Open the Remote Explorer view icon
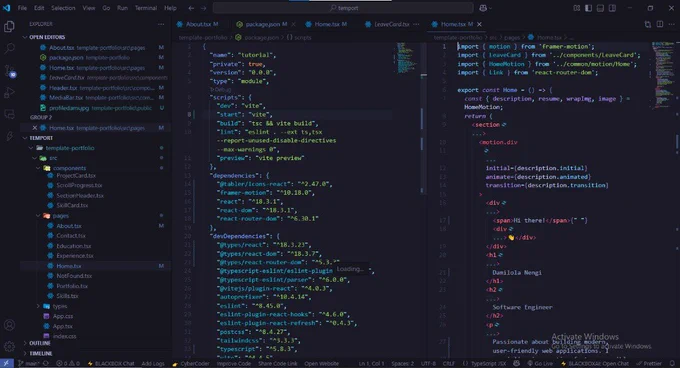680x368 pixels. 9,114
